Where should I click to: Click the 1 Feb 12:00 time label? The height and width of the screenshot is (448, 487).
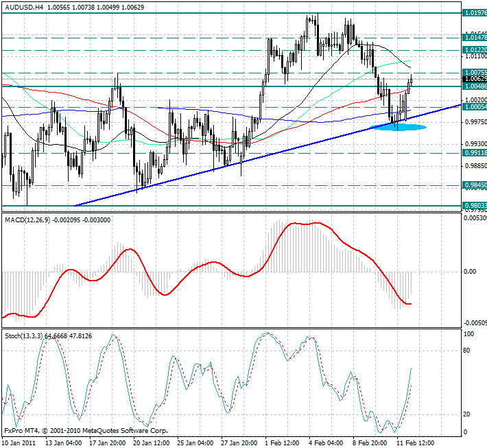(x=282, y=443)
